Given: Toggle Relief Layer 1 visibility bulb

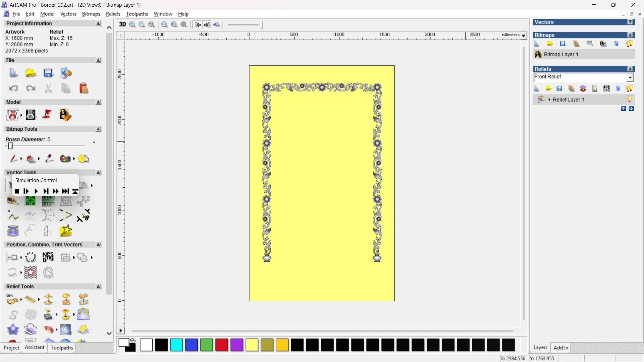Looking at the screenshot, I should [629, 100].
